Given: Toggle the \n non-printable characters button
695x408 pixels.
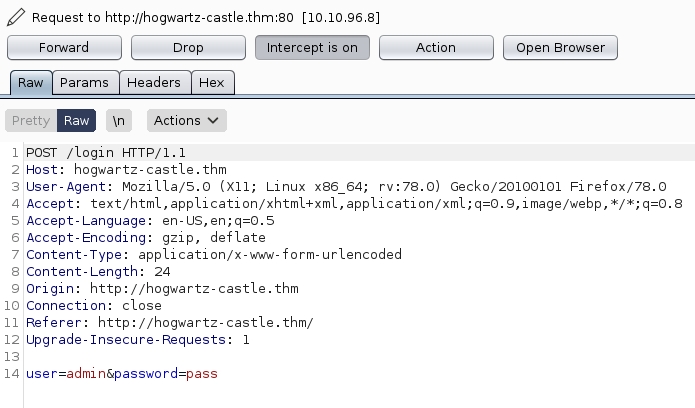Looking at the screenshot, I should [119, 120].
